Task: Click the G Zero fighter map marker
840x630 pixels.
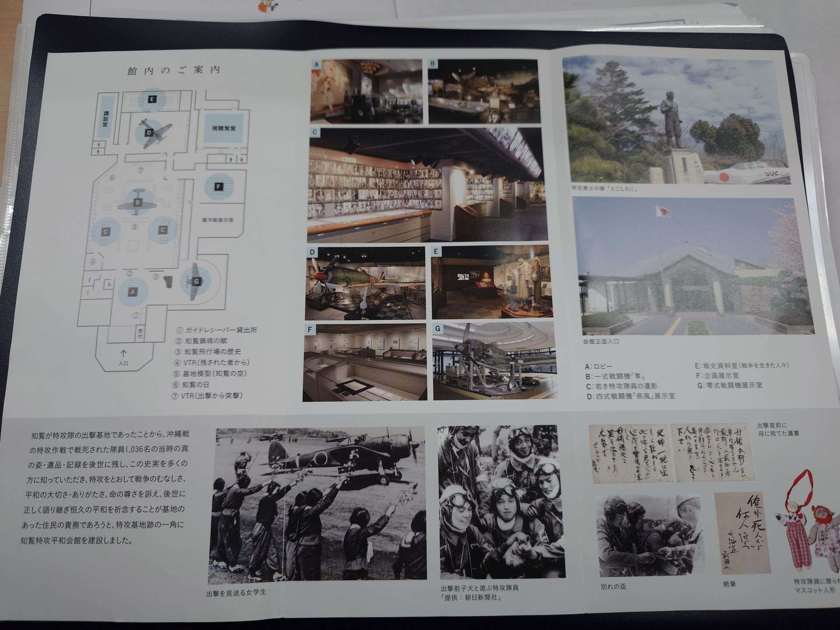Action: tap(196, 282)
